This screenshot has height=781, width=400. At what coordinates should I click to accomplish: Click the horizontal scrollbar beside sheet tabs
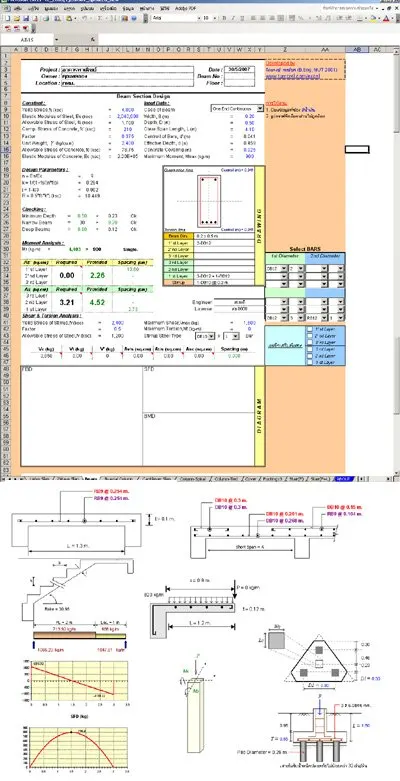click(x=374, y=479)
